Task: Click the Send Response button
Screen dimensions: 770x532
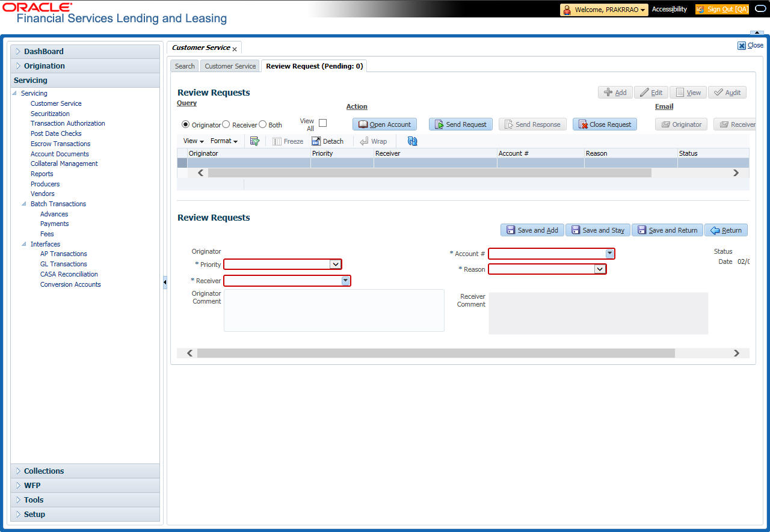Action: coord(532,124)
